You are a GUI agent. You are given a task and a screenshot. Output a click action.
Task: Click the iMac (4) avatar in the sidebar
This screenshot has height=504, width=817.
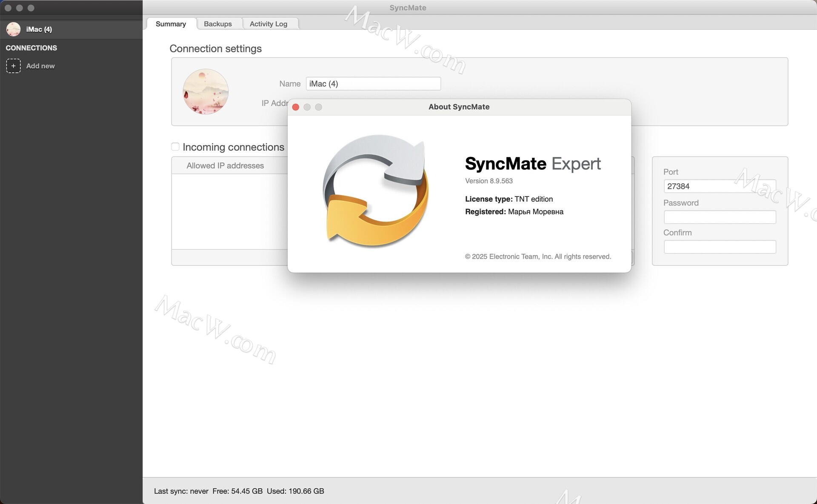(x=14, y=29)
